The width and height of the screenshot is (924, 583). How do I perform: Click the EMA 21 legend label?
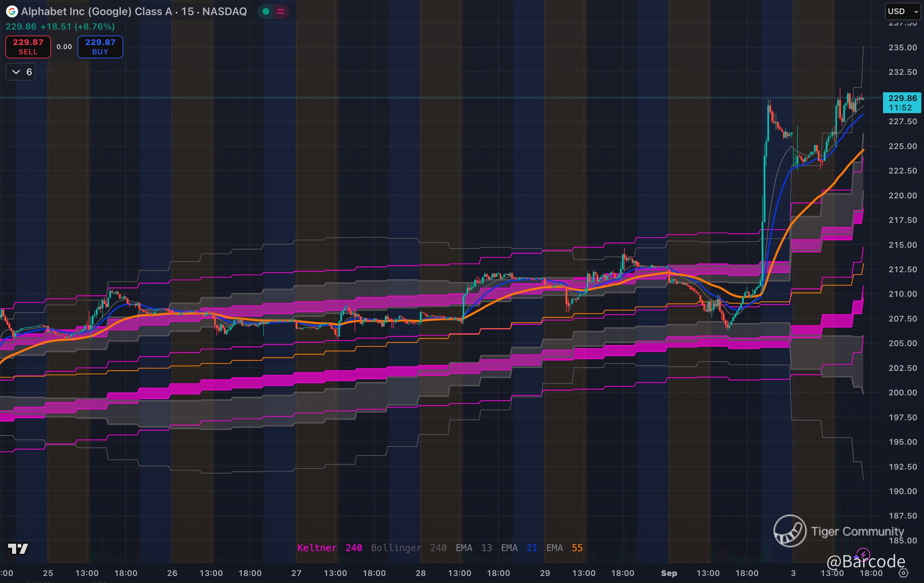pyautogui.click(x=518, y=548)
